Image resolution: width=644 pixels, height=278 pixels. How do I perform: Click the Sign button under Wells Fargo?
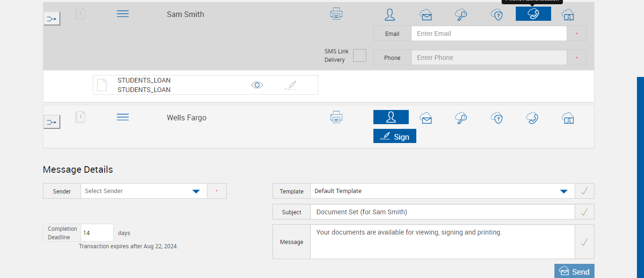pyautogui.click(x=395, y=136)
